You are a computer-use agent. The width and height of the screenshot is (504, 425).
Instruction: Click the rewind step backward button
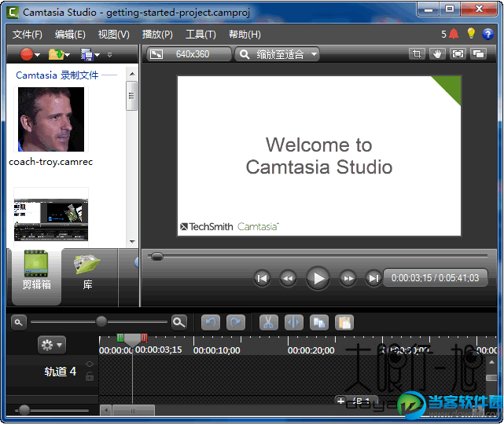pyautogui.click(x=288, y=279)
